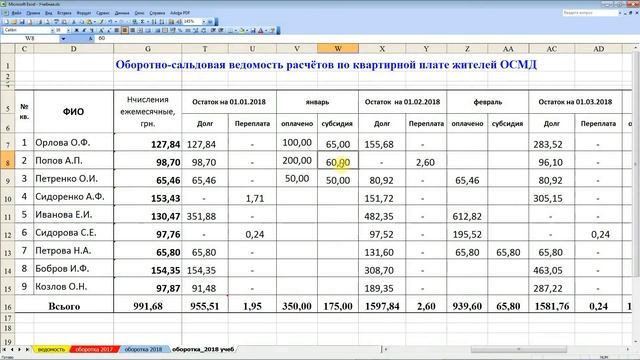This screenshot has height=360, width=640.
Task: Click the Всего label cell
Action: (64, 306)
